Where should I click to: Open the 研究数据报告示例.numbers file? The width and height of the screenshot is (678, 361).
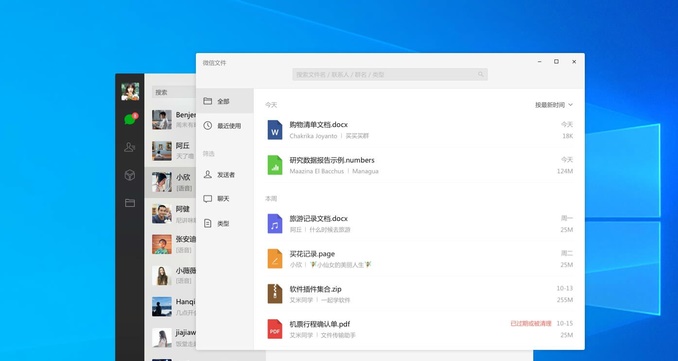tap(419, 165)
